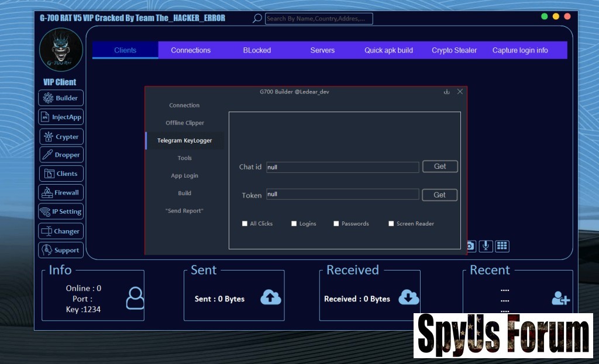Click the camera icon below the builder dialog
Screen dimensions: 599x364
(x=470, y=246)
